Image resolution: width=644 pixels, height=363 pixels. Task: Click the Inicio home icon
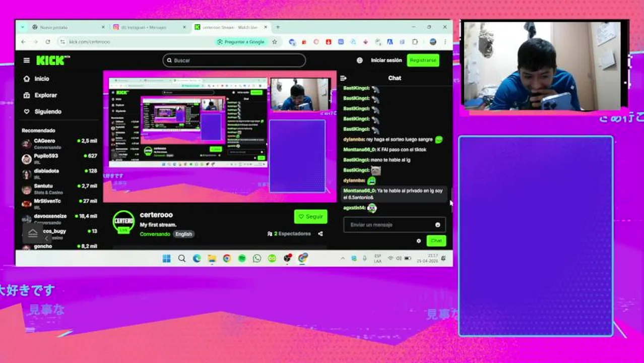click(27, 79)
